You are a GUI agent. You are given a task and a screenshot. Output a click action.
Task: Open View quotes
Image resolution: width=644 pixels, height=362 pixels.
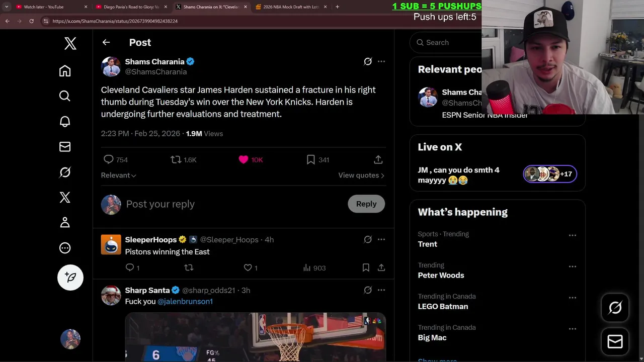[361, 175]
